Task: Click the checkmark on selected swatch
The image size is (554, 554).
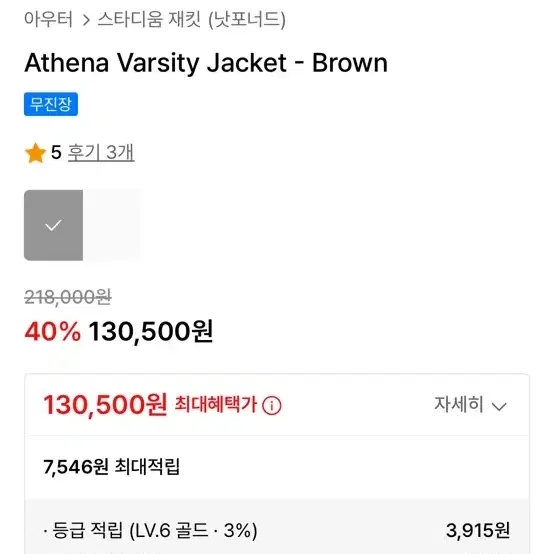Action: (x=53, y=225)
